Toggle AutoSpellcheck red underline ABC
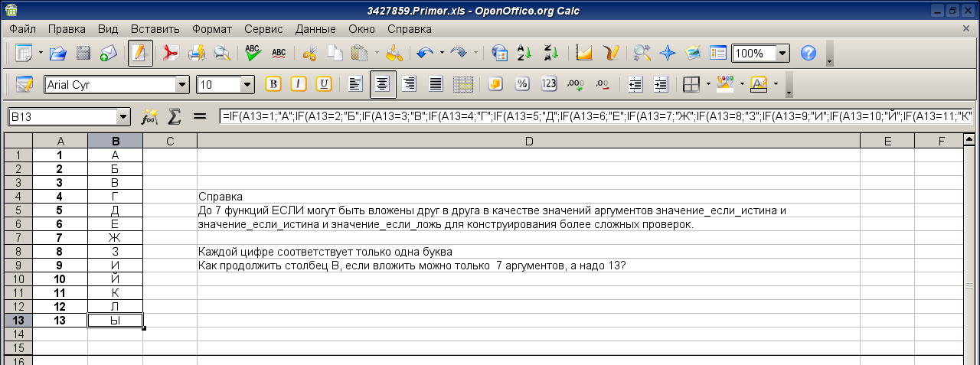Viewport: 980px width, 365px height. [x=279, y=54]
